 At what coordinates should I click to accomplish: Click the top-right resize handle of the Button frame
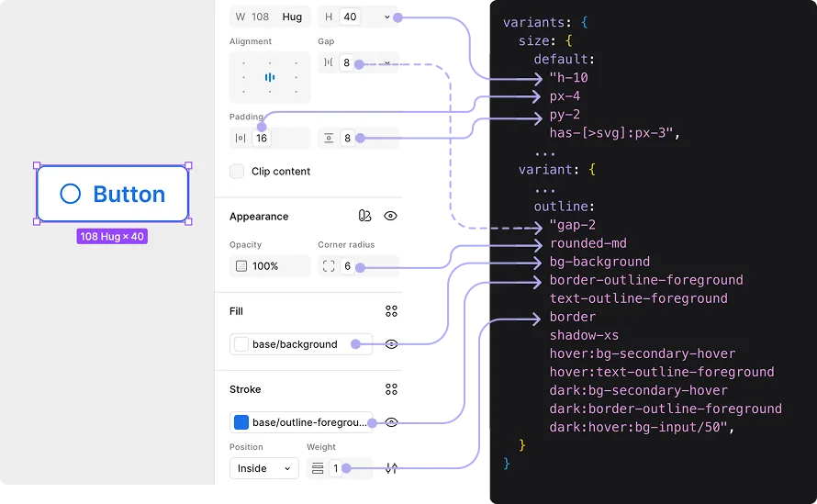point(188,166)
